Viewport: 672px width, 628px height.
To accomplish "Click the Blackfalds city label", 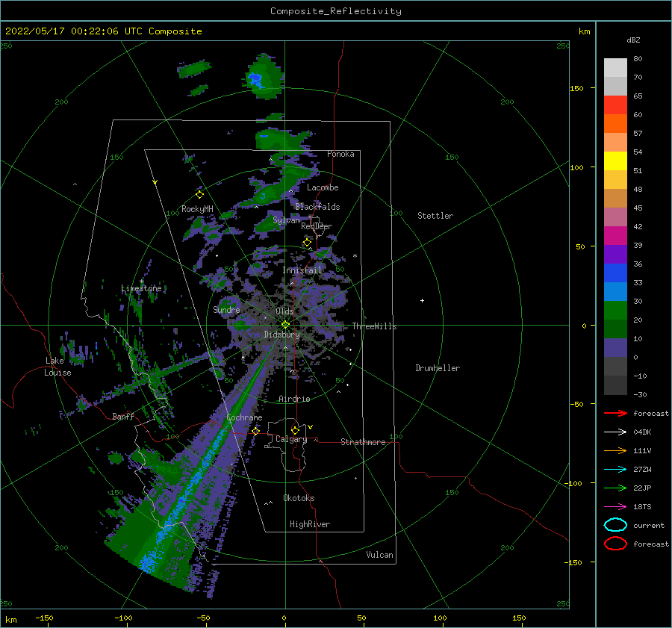I will pos(317,207).
